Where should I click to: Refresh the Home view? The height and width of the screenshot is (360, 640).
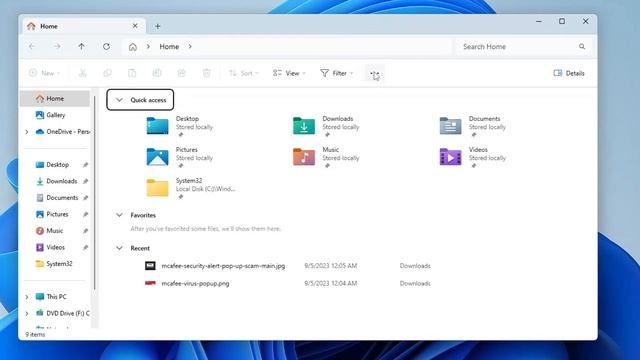click(x=107, y=47)
